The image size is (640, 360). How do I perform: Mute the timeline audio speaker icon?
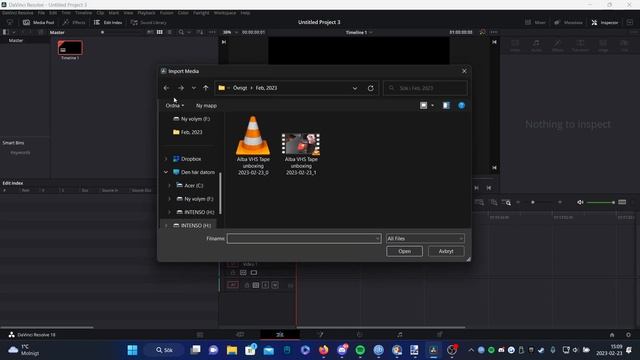click(x=580, y=202)
